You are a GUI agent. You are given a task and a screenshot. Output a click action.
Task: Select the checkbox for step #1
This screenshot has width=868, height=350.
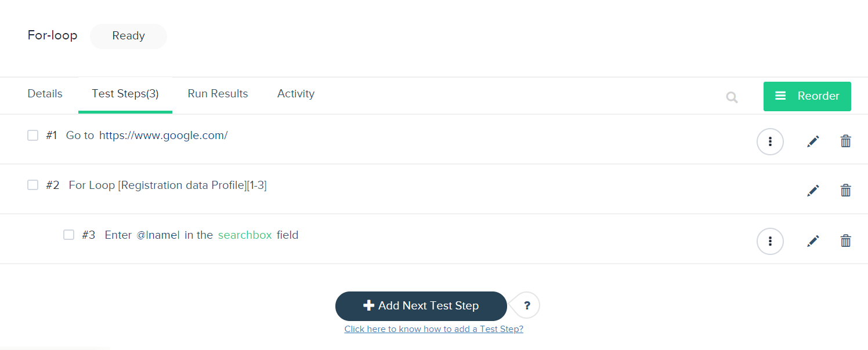click(33, 135)
